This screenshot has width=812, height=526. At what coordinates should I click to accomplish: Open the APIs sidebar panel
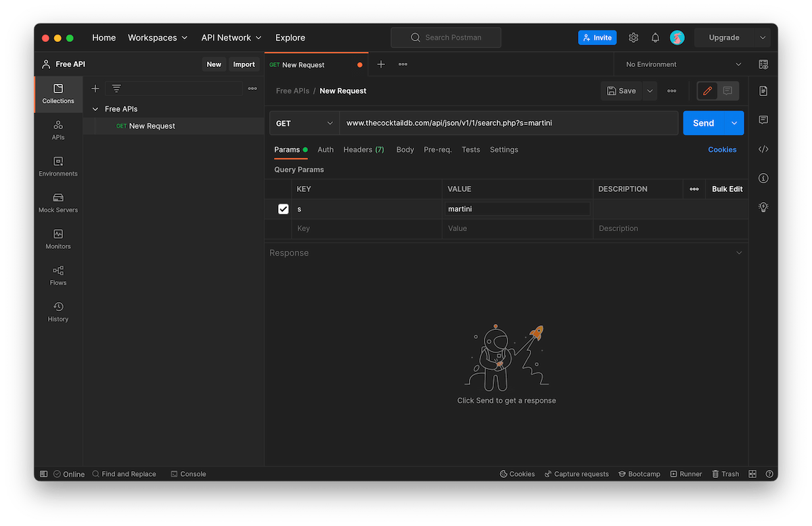click(58, 130)
